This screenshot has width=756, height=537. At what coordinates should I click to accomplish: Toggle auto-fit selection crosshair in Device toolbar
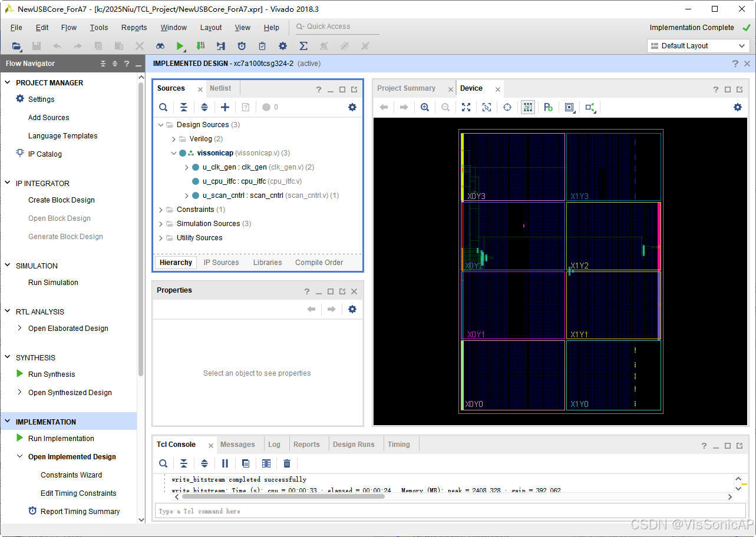(x=507, y=107)
